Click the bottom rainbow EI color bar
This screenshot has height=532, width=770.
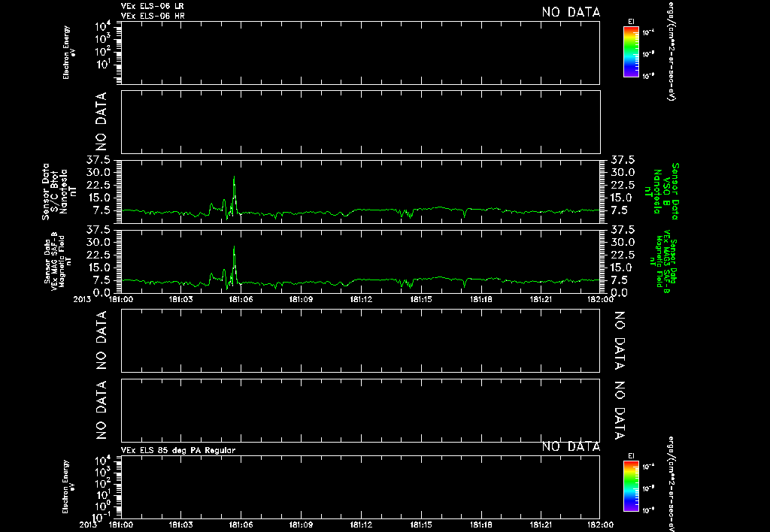[x=631, y=486]
